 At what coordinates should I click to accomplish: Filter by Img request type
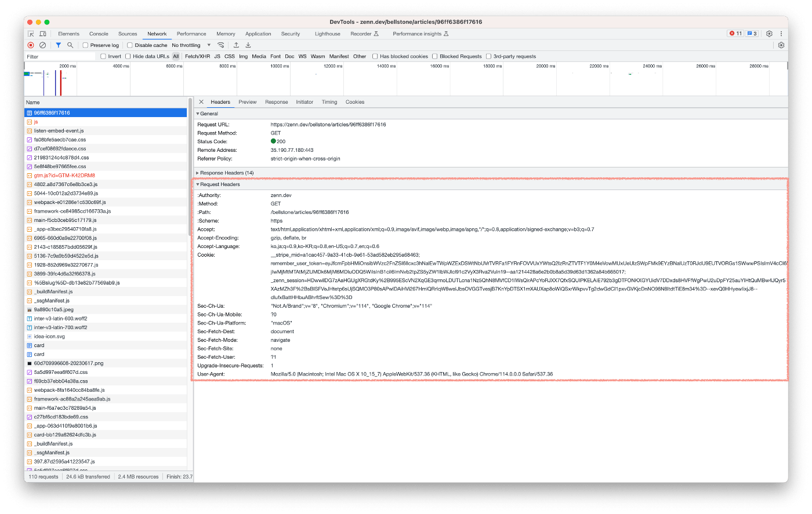pos(244,56)
